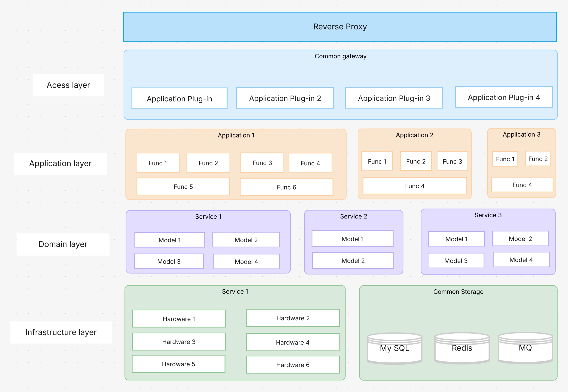The image size is (568, 392).
Task: Click the Hardware 5 box
Action: [x=178, y=364]
